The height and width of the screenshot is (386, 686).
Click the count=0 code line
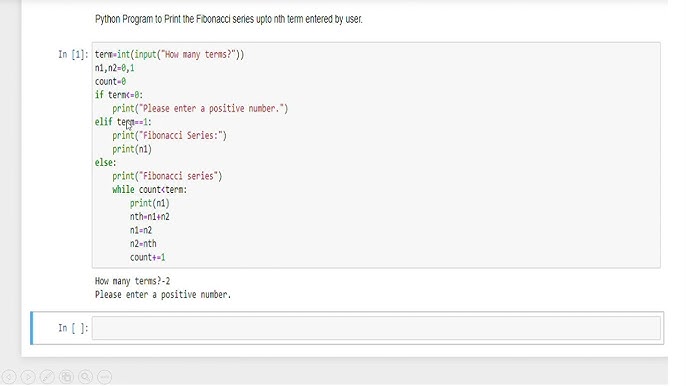pos(110,82)
